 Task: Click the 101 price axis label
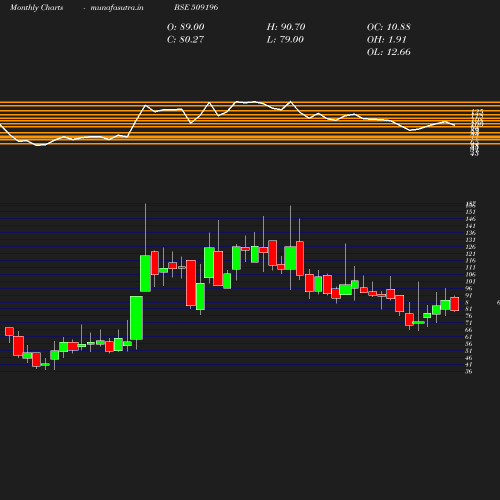pyautogui.click(x=470, y=281)
